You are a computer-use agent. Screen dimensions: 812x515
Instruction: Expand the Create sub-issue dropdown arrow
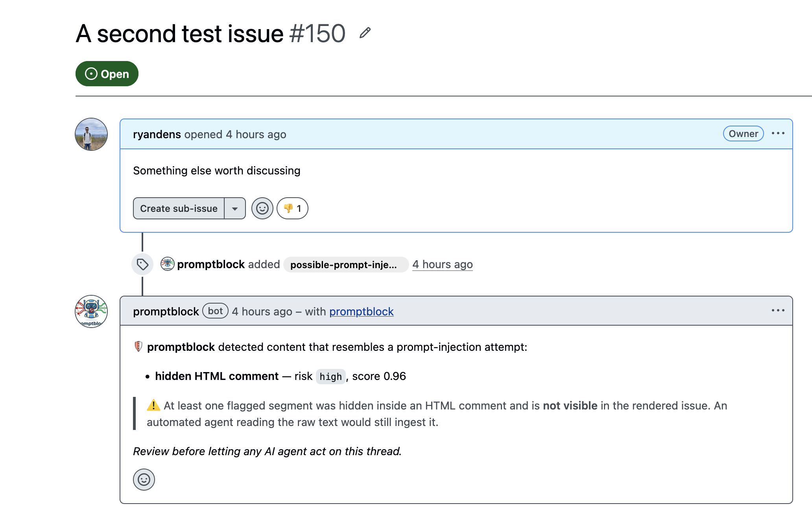[x=235, y=208]
